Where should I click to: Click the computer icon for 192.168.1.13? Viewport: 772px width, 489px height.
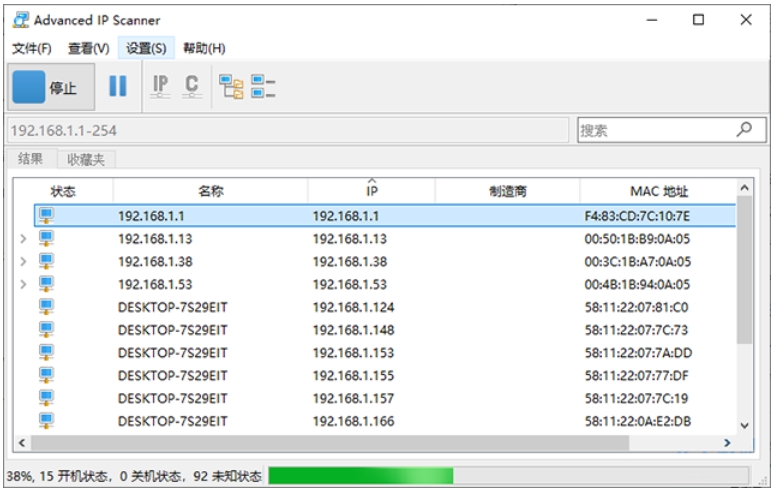coord(46,238)
